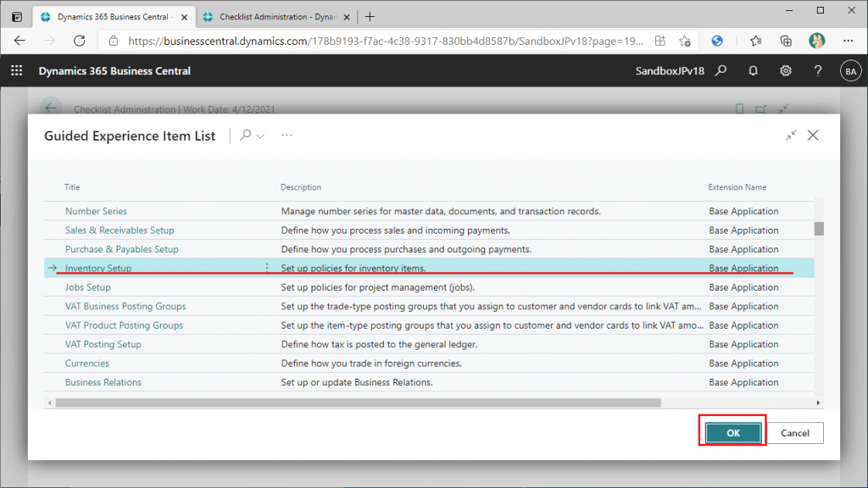The height and width of the screenshot is (488, 868).
Task: Click 'Define how you trade in foreign currencies.'
Action: tap(371, 363)
